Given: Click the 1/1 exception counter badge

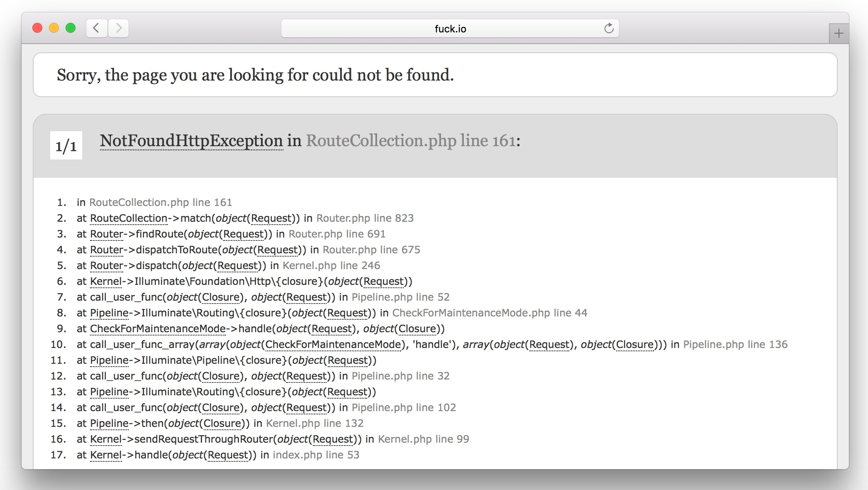Looking at the screenshot, I should tap(66, 146).
